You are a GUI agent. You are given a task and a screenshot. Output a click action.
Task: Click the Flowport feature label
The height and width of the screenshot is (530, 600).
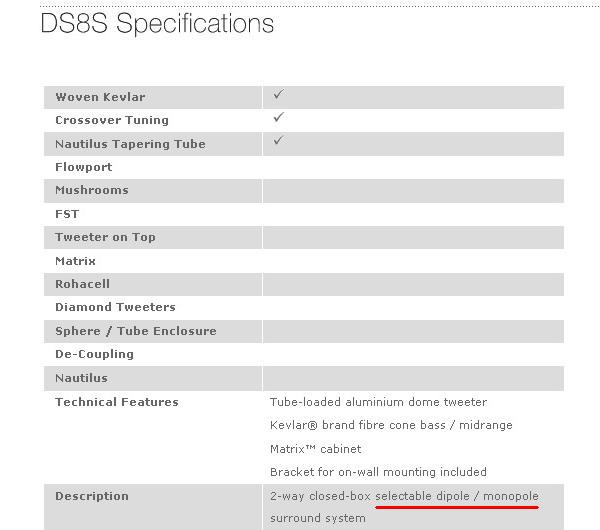84,167
